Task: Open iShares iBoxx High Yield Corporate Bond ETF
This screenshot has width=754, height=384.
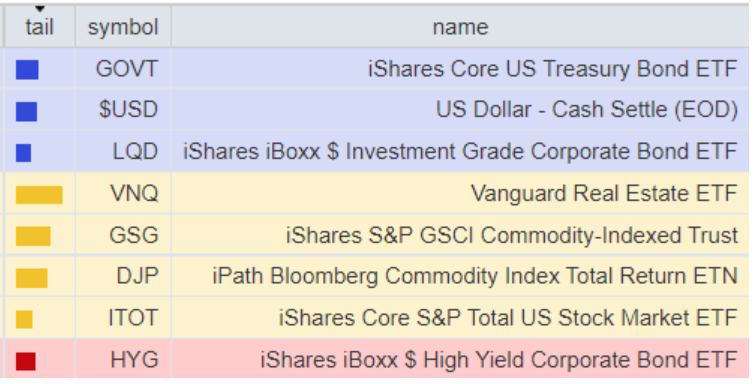Action: pos(499,360)
